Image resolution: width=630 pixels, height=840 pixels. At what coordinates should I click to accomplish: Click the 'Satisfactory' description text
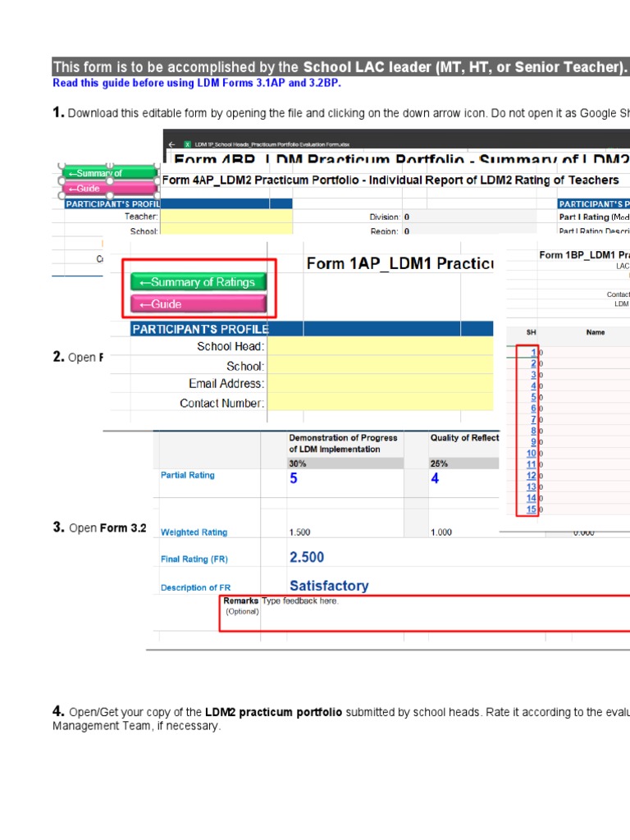pyautogui.click(x=329, y=586)
